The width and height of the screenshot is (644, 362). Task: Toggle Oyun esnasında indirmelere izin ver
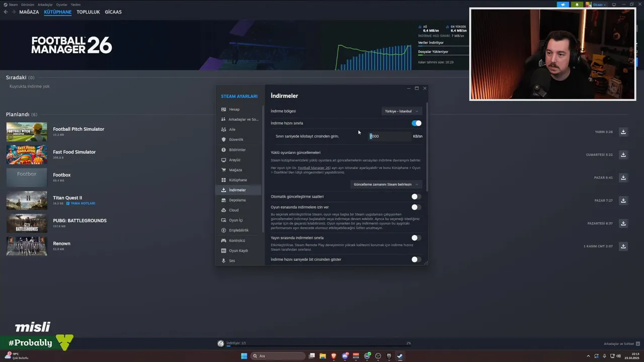coord(416,207)
